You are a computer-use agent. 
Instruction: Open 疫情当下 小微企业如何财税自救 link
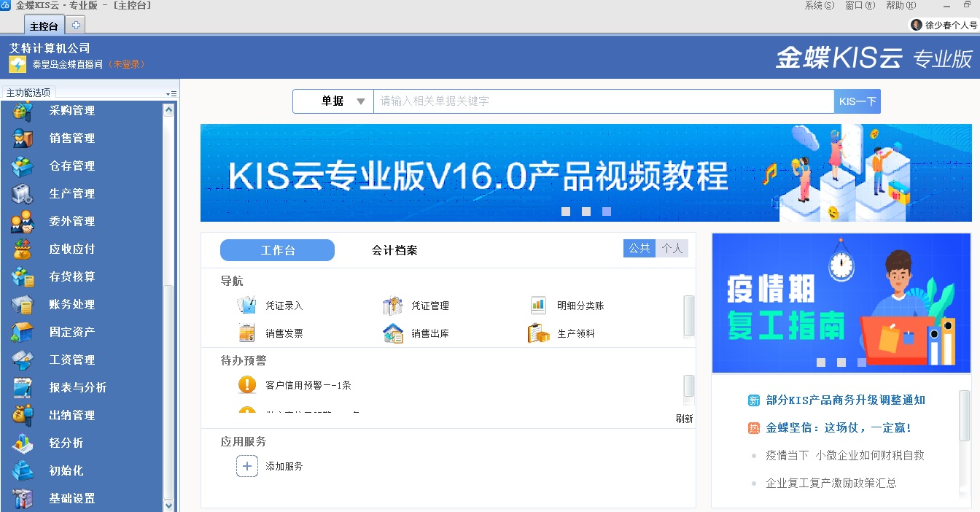tap(845, 455)
